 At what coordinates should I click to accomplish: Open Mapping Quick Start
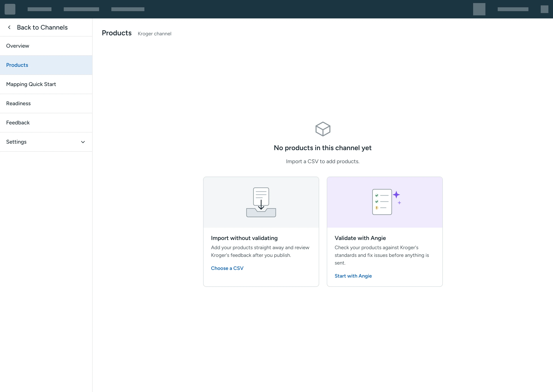(46, 84)
